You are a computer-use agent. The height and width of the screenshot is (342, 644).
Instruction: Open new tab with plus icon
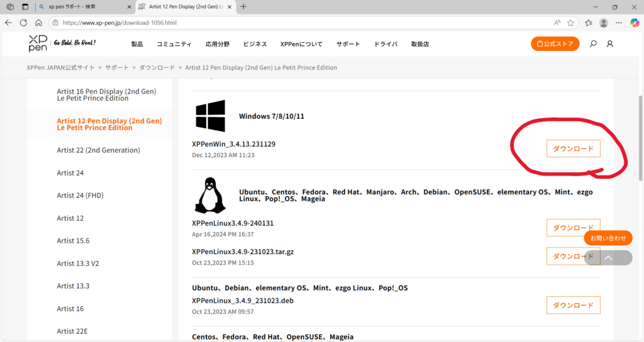tap(243, 6)
